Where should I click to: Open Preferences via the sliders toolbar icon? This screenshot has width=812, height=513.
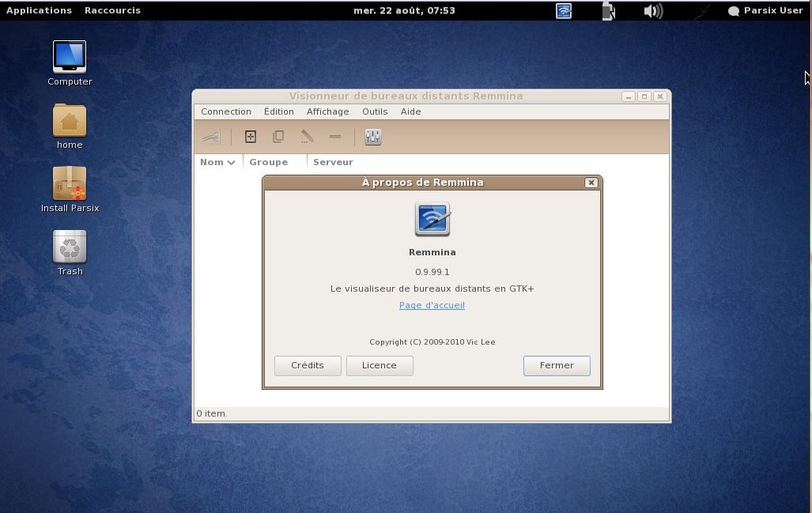coord(373,137)
